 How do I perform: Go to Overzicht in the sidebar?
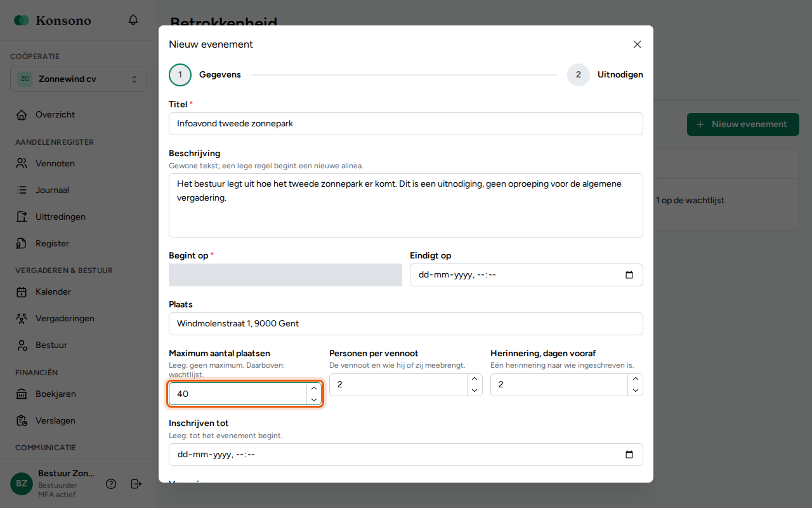tap(78, 115)
